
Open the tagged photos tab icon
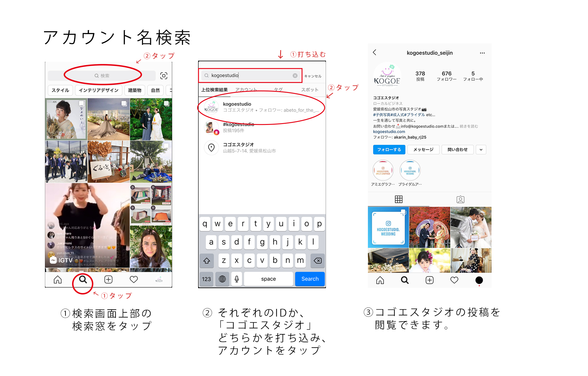(x=460, y=199)
